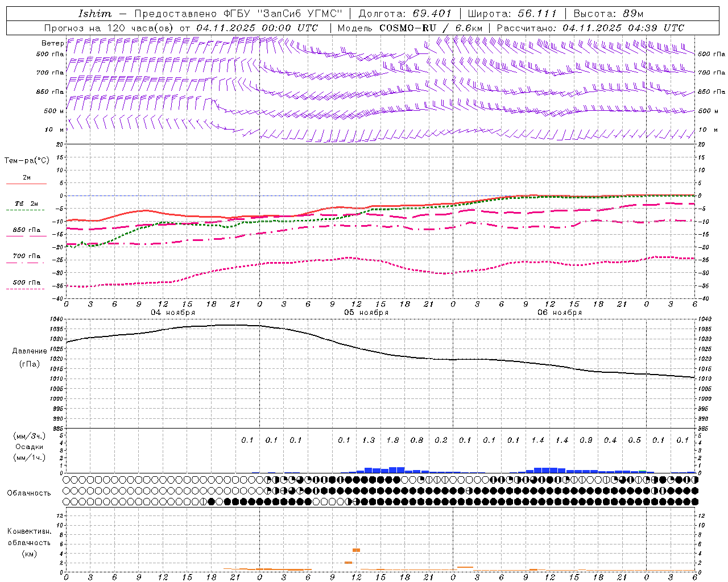Click the 850 гПа temperature legend entry
Viewport: 728px width, 582px height.
pyautogui.click(x=26, y=230)
